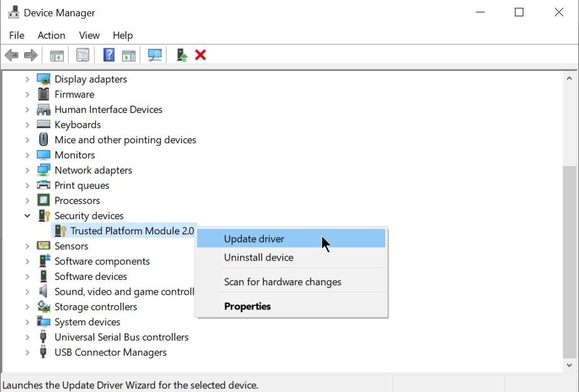Click the Update driver toolbar icon
This screenshot has height=392, width=579.
point(180,54)
